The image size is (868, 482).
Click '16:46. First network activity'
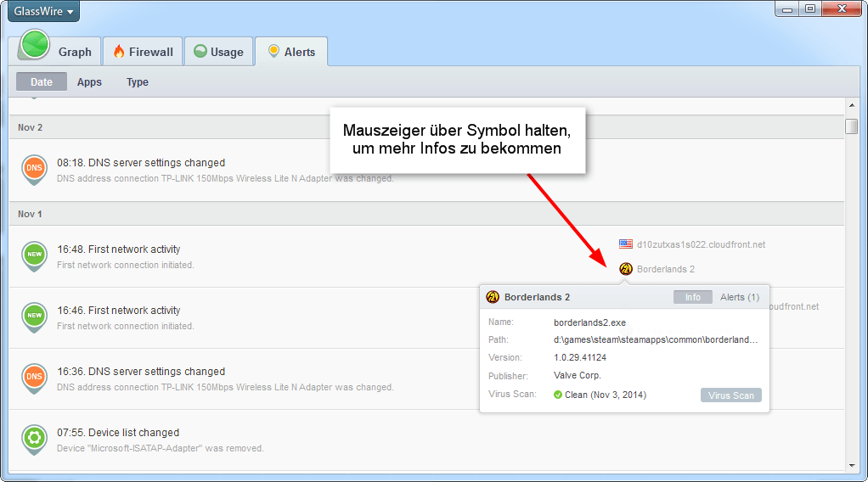pyautogui.click(x=118, y=310)
